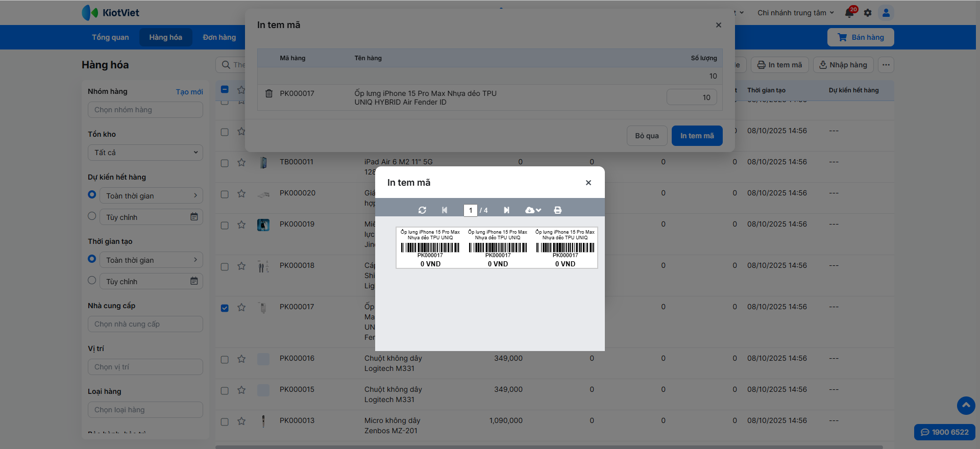Screen dimensions: 980x449
Task: Select Tùy chỉnh radio under Thời gian tạo
Action: coord(92,280)
